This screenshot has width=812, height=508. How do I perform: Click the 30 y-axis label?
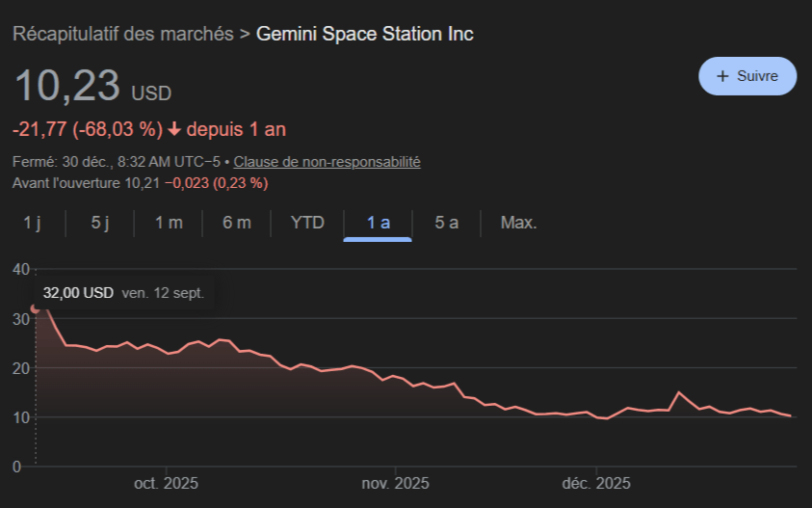(x=21, y=319)
